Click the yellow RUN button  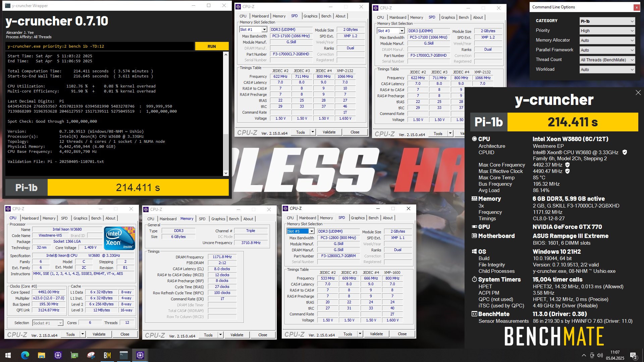(x=212, y=46)
